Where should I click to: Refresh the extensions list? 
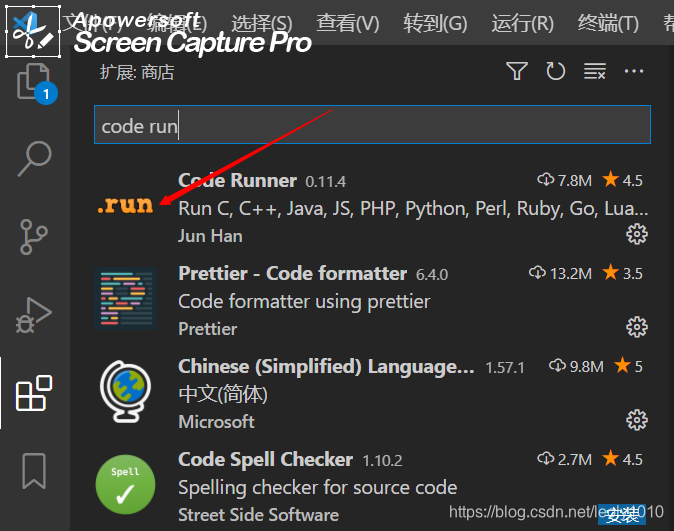(x=555, y=71)
